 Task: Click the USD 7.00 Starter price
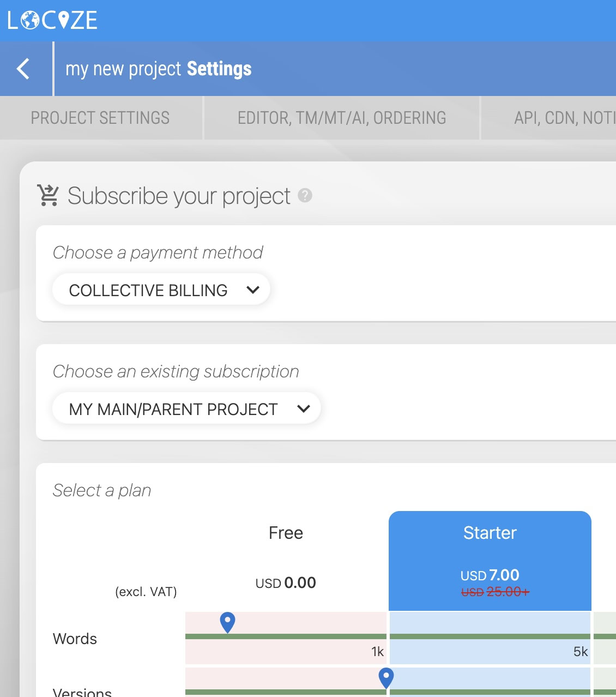(x=490, y=575)
